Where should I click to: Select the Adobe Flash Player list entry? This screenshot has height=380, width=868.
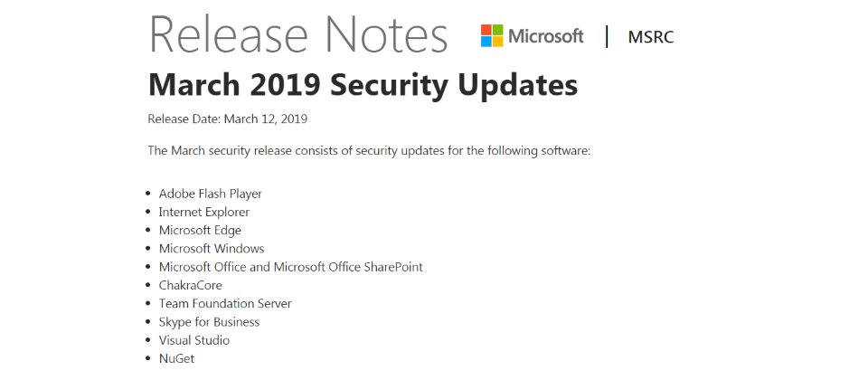211,194
